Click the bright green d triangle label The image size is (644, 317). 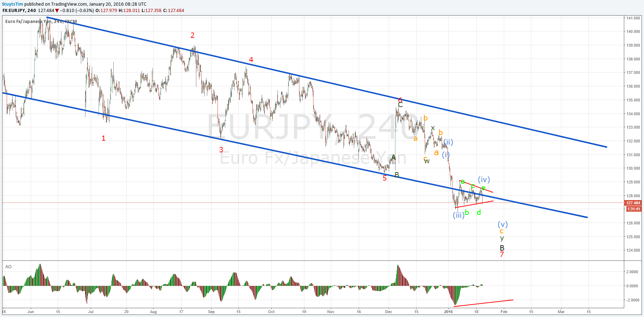(x=479, y=212)
